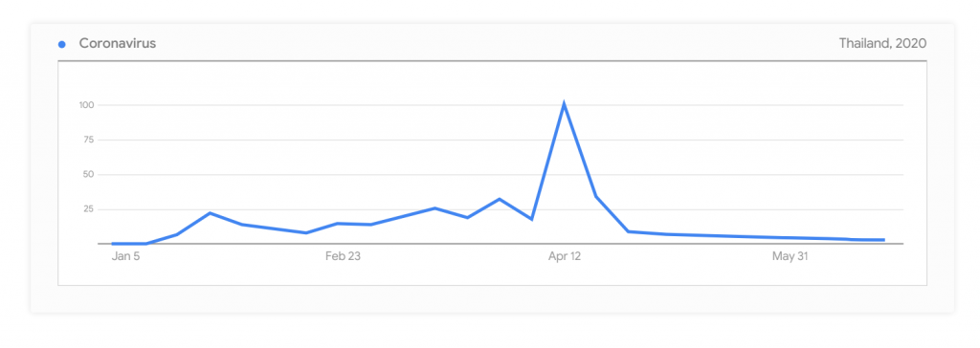Click the 25 y-axis value label
980x348 pixels.
pyautogui.click(x=88, y=208)
